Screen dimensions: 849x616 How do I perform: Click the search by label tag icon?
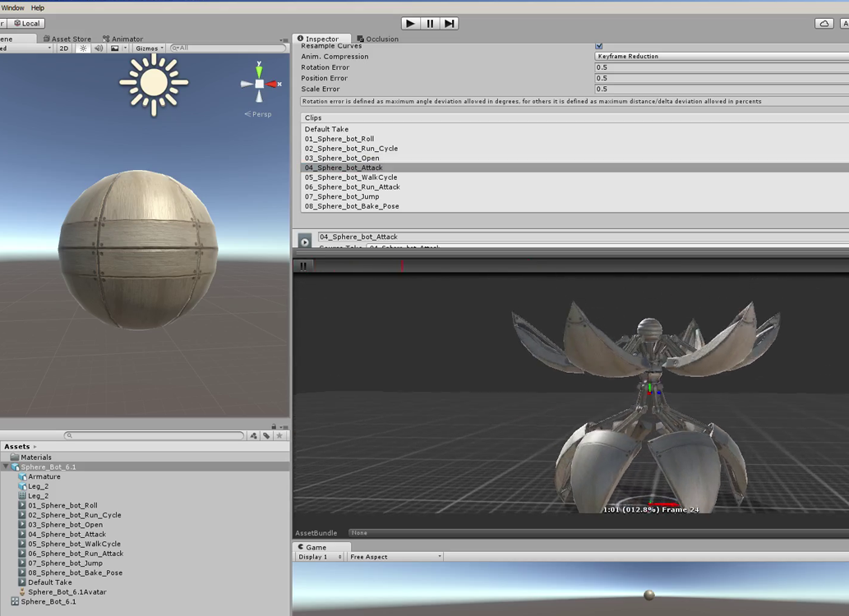(266, 436)
